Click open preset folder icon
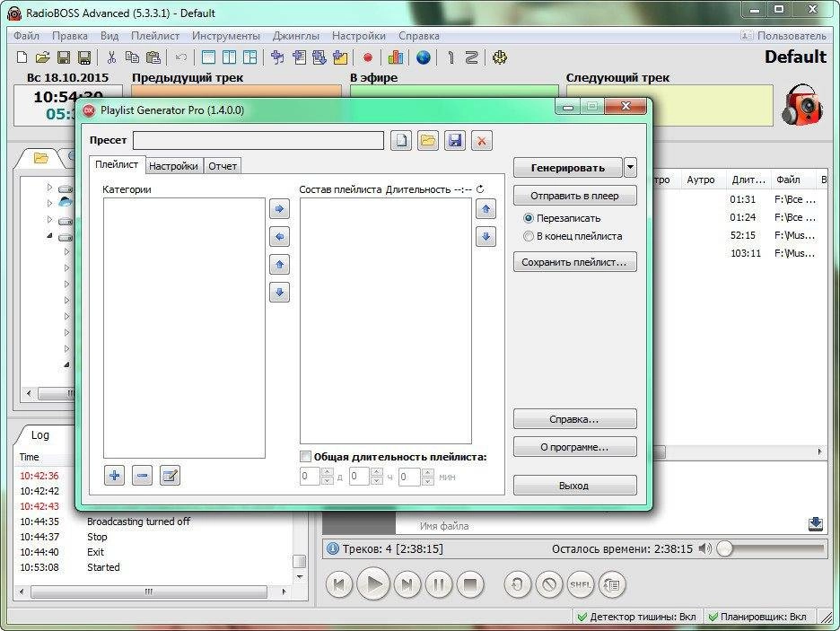Image resolution: width=840 pixels, height=631 pixels. click(x=428, y=141)
